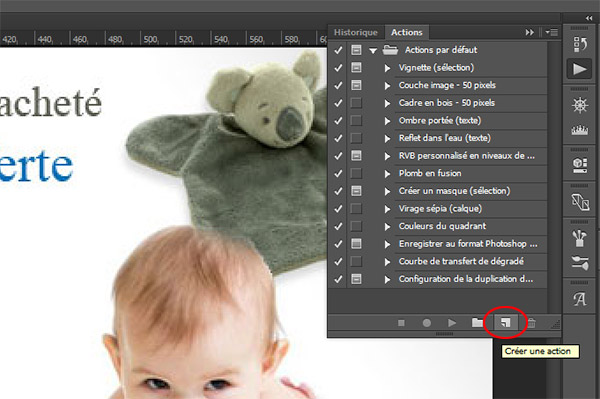This screenshot has height=399, width=600.
Task: Expand the Couleurs du quadrant action
Action: pyautogui.click(x=387, y=226)
